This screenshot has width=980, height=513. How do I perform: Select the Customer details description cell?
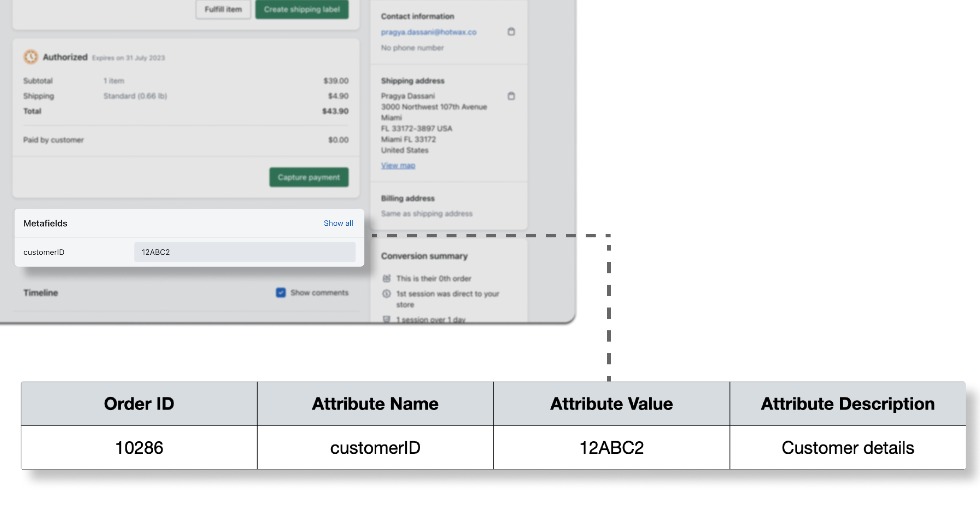[x=848, y=447]
